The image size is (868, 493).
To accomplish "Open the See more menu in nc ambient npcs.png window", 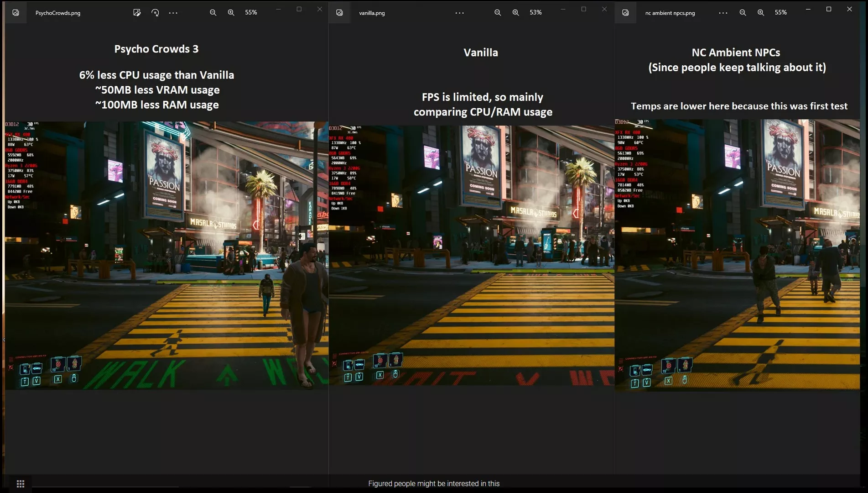I will [723, 13].
